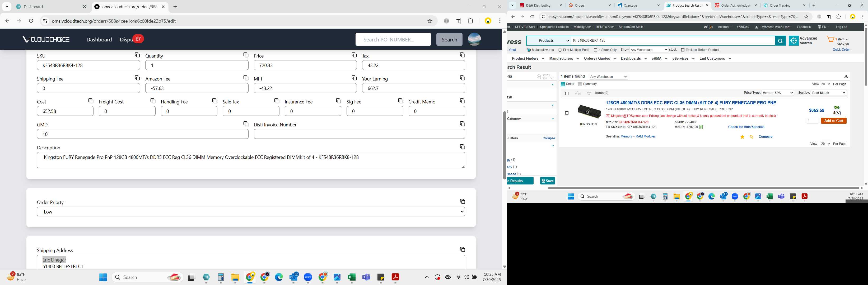The image size is (868, 285).
Task: Open the Quick Order link
Action: tap(841, 50)
